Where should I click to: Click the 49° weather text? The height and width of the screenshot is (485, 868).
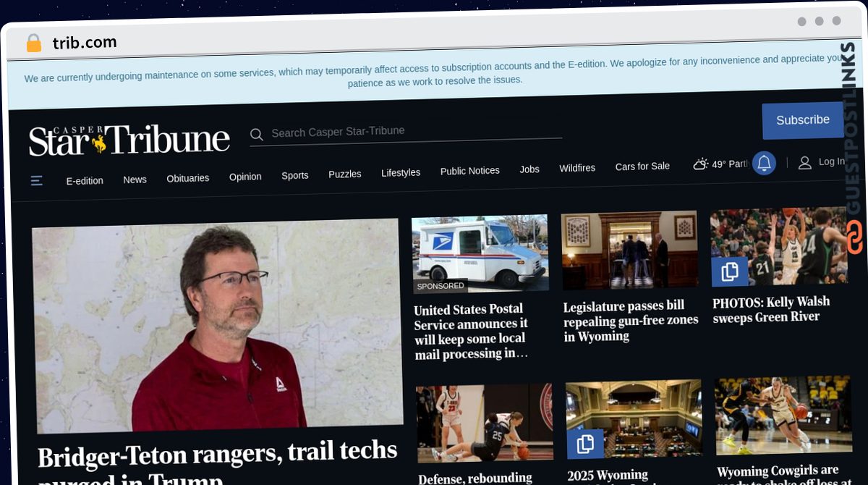729,164
